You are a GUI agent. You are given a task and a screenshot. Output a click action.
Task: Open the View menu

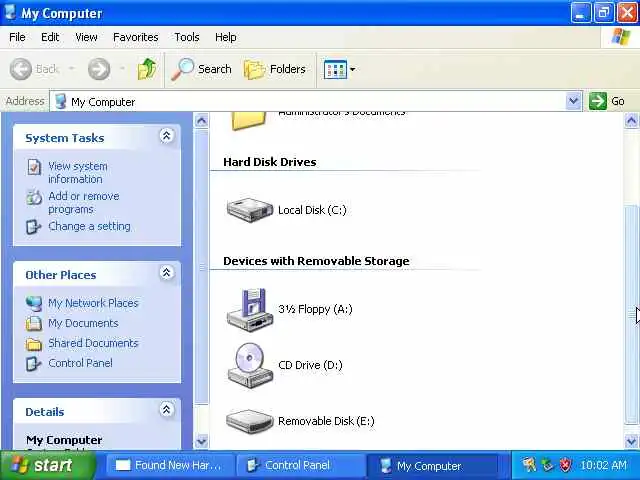point(86,37)
